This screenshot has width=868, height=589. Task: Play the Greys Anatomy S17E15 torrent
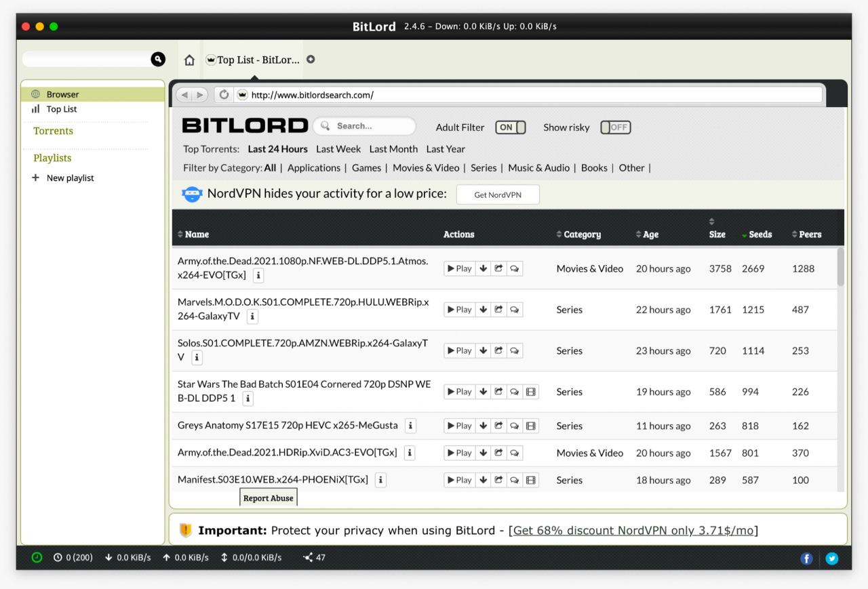pyautogui.click(x=459, y=426)
